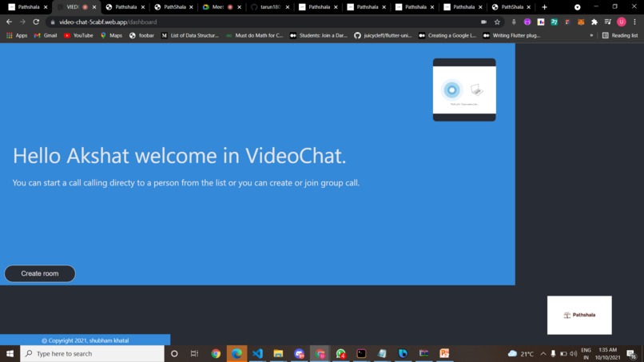Expand hidden system tray icons
Screen dimensions: 644x362
click(x=543, y=353)
